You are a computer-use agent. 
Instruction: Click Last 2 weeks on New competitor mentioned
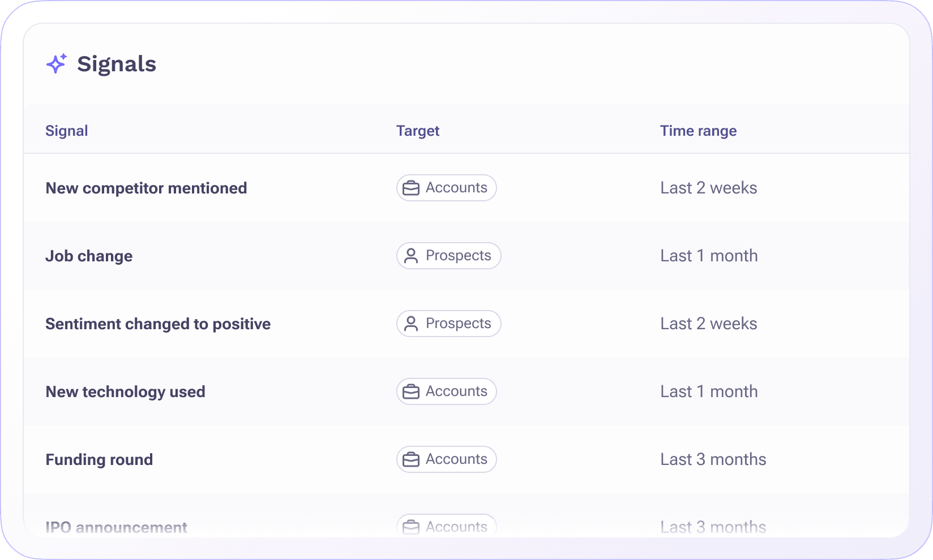[x=708, y=187]
